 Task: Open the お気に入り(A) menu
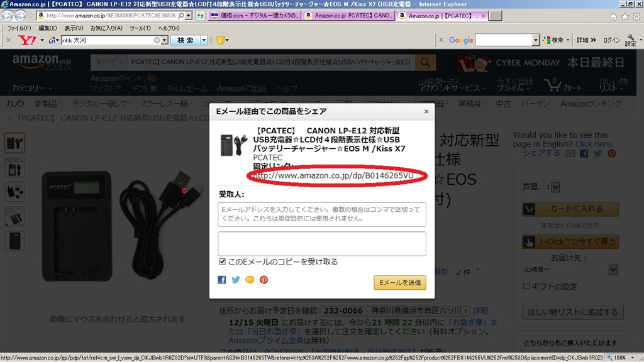tap(106, 28)
